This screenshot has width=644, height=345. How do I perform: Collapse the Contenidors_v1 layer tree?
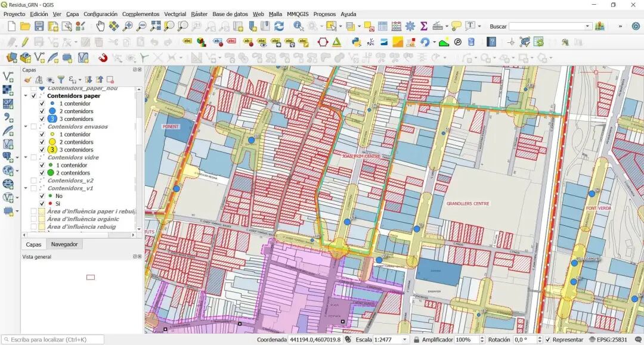pyautogui.click(x=26, y=188)
